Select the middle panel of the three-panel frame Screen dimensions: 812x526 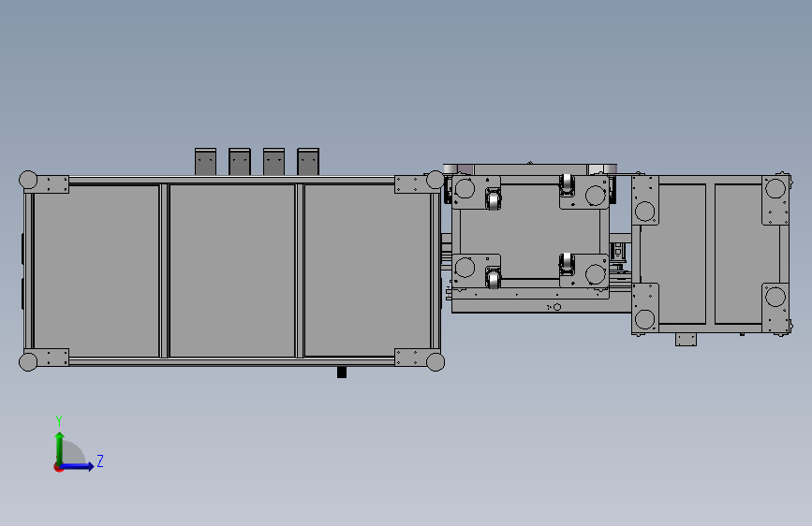tap(232, 270)
